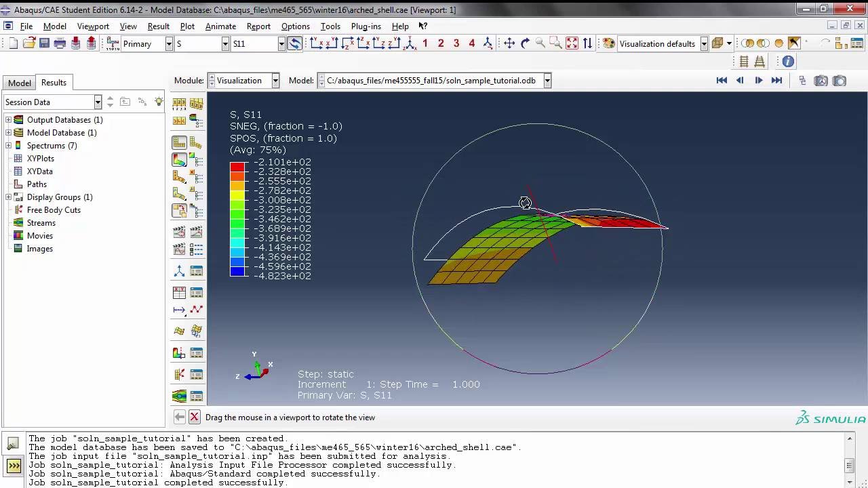Click the blue legend color swatch
This screenshot has width=868, height=488.
tap(237, 271)
